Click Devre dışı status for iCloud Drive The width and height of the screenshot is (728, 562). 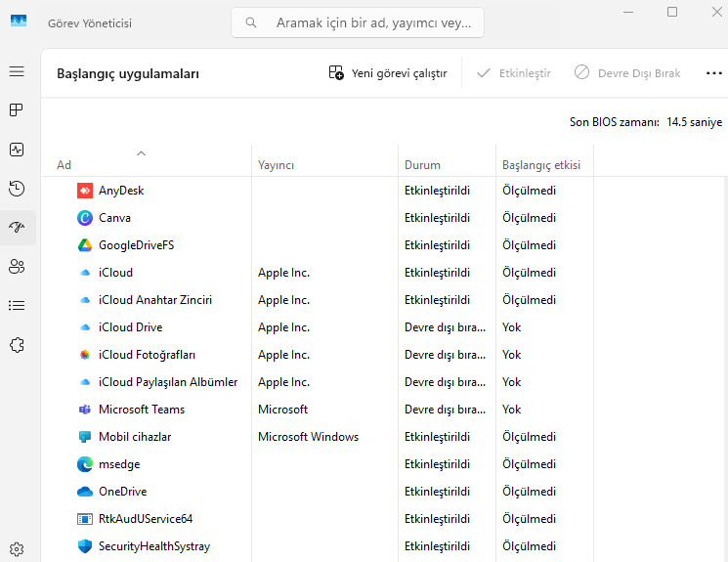445,327
